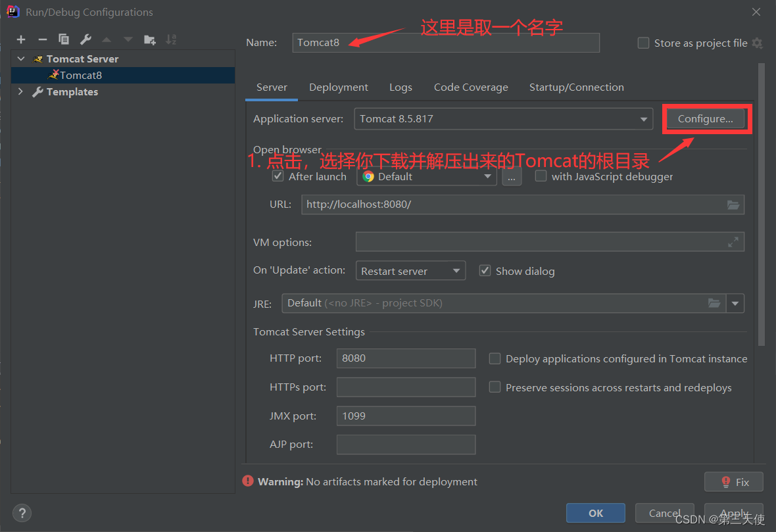
Task: Uncheck the After launch checkbox
Action: click(278, 176)
